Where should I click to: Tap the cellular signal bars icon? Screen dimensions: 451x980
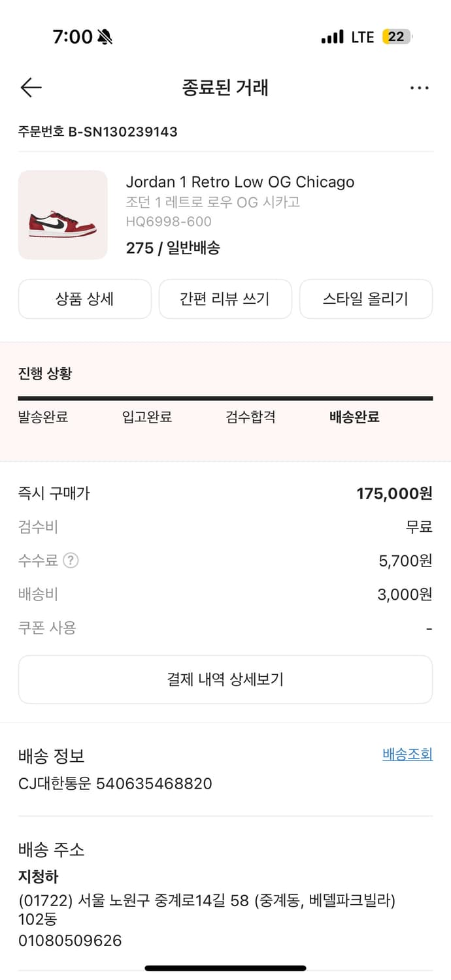[x=332, y=37]
